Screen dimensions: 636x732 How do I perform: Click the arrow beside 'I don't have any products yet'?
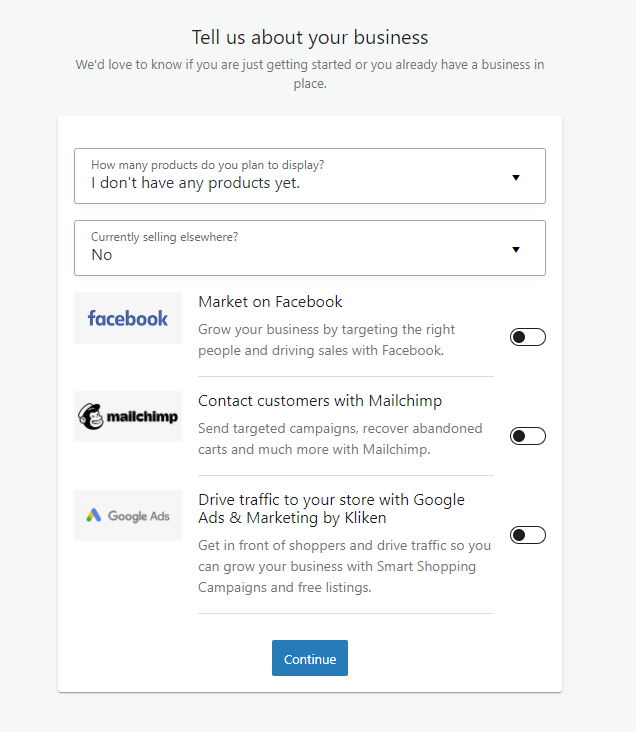tap(516, 177)
